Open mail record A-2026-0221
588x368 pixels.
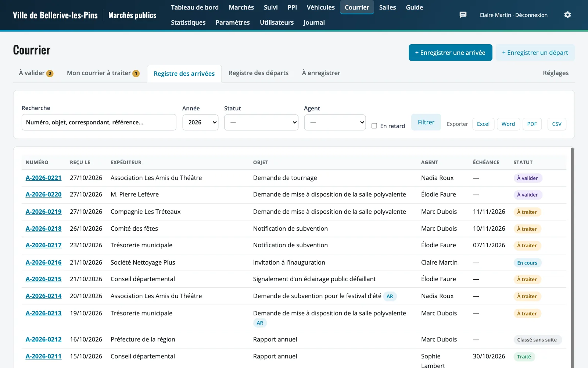[x=43, y=178]
